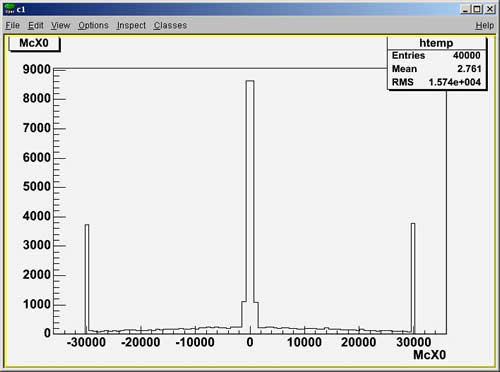Select the McX0 histogram title box
500x372 pixels.
pyautogui.click(x=34, y=44)
